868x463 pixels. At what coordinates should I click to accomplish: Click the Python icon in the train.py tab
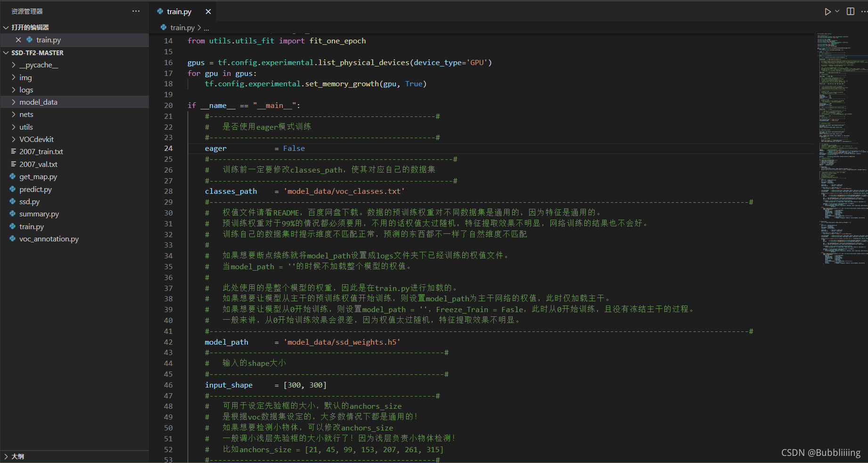(x=160, y=11)
